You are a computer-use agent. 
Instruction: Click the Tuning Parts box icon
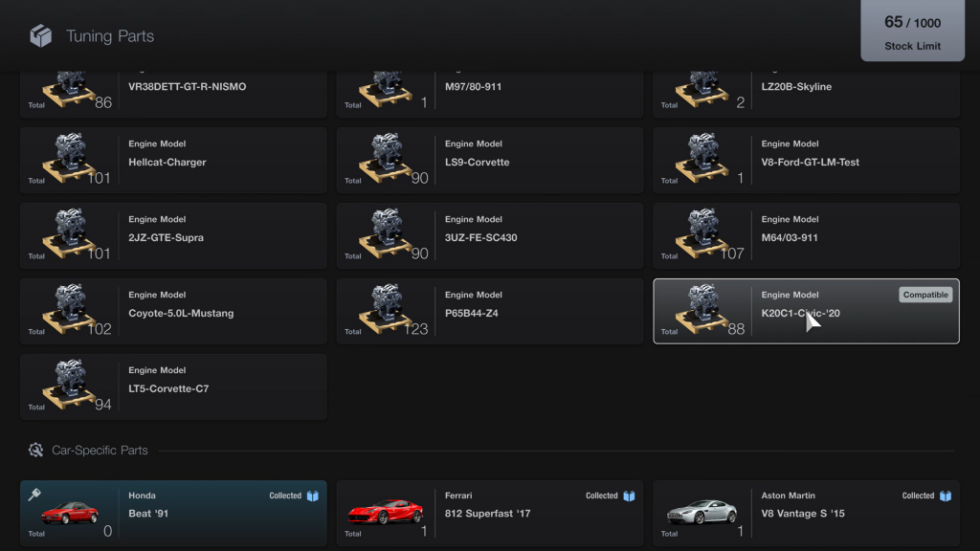40,36
